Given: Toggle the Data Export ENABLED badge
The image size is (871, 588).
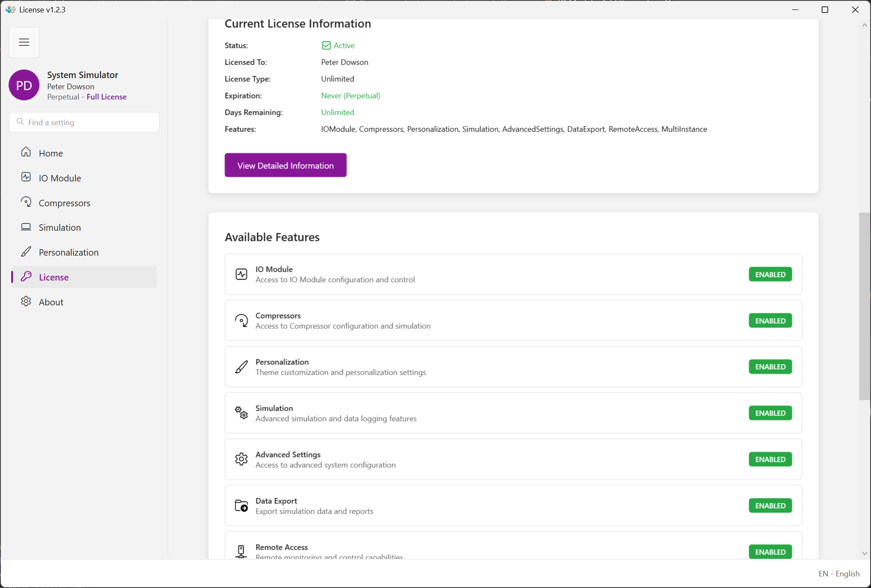Looking at the screenshot, I should point(770,505).
